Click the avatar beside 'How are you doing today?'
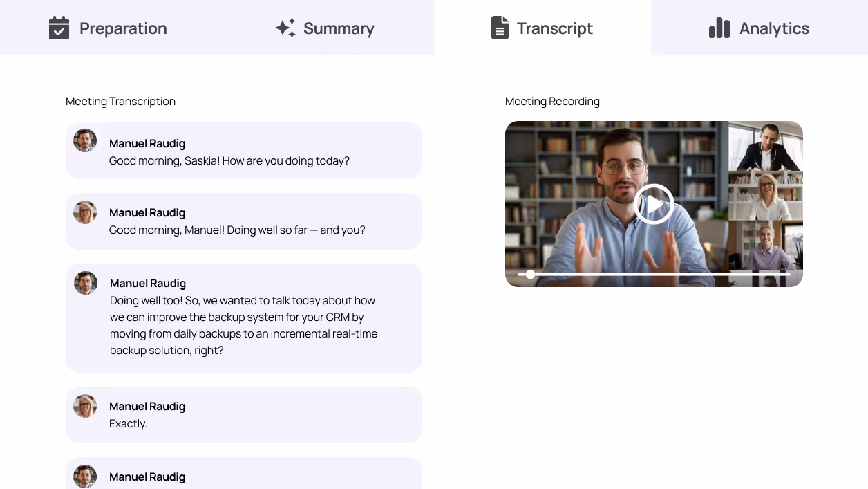 point(85,140)
